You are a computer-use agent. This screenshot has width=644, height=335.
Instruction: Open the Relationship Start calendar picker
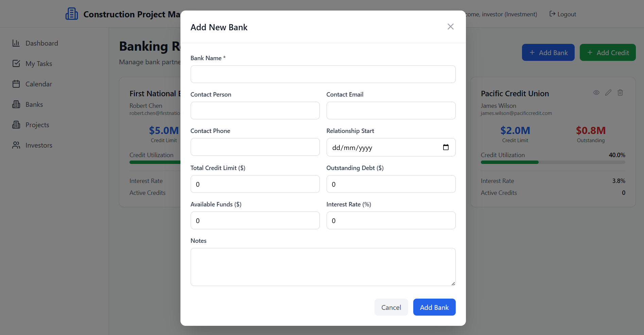pyautogui.click(x=446, y=147)
